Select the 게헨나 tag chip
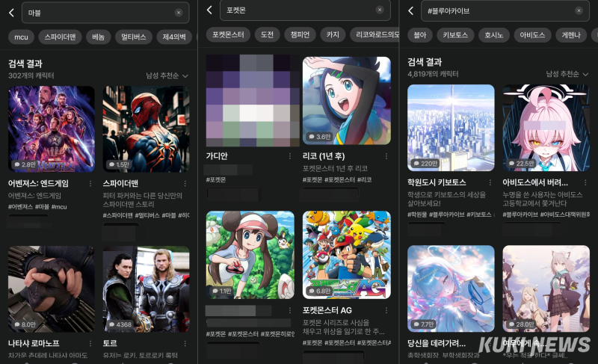This screenshot has width=598, height=364. 571,35
